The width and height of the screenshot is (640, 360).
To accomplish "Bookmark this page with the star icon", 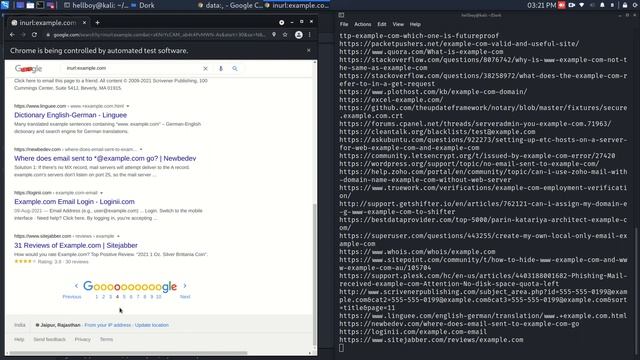I will pos(285,35).
